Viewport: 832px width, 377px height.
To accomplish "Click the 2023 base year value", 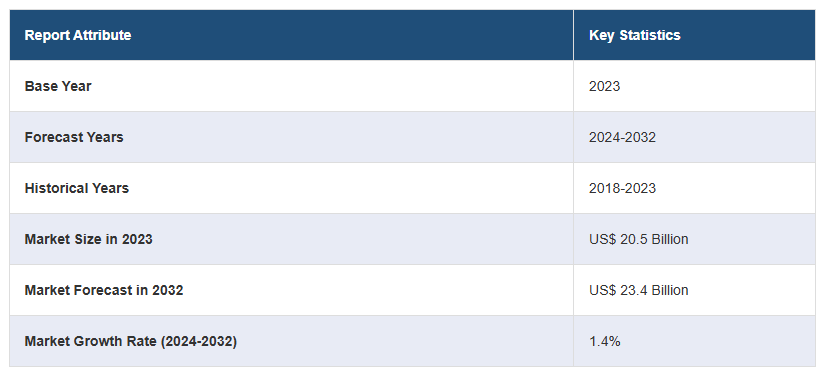I will coord(604,86).
